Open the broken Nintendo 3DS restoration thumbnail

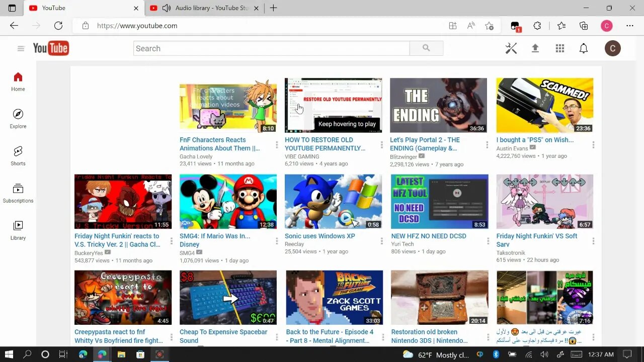click(439, 298)
